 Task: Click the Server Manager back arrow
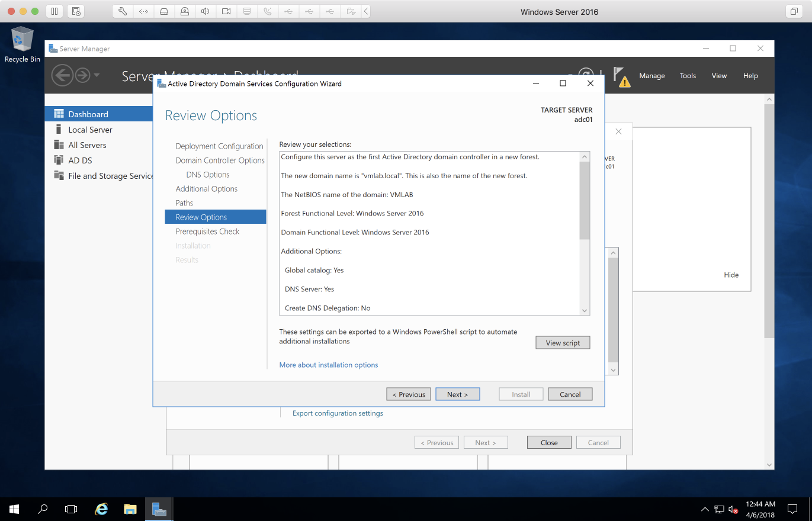62,75
